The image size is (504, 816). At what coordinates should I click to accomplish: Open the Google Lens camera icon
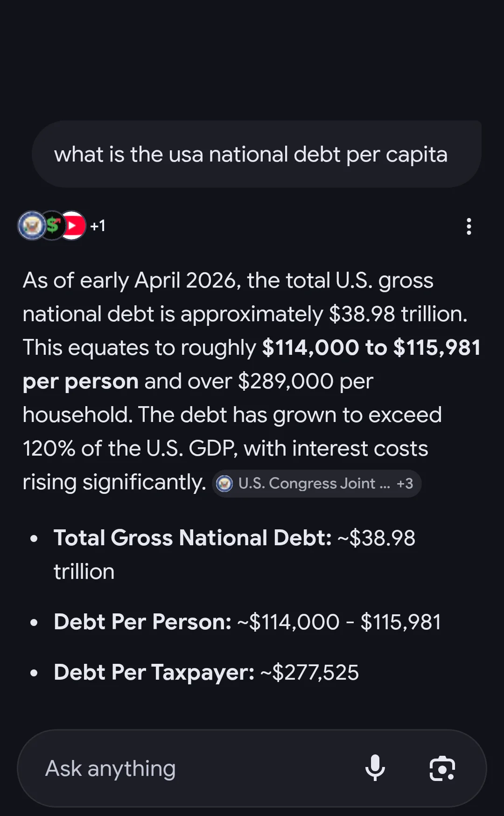coord(442,768)
